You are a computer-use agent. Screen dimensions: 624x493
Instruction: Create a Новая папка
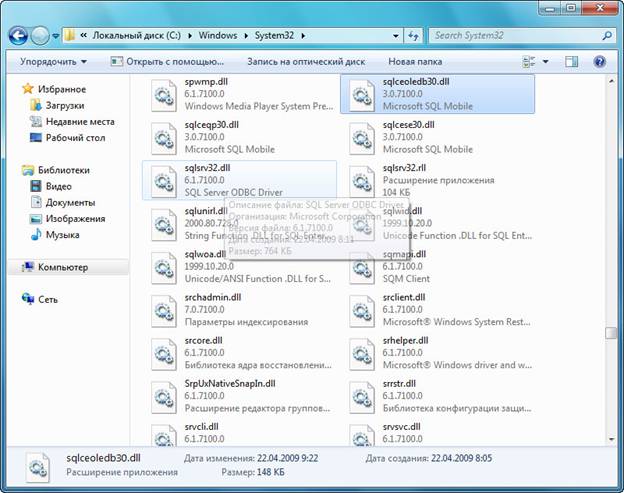click(415, 62)
